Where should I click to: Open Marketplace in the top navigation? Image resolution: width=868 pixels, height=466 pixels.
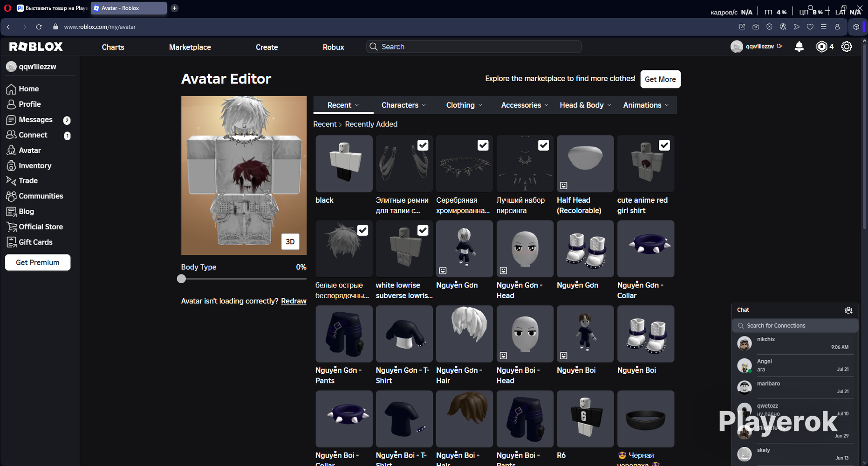tap(190, 47)
